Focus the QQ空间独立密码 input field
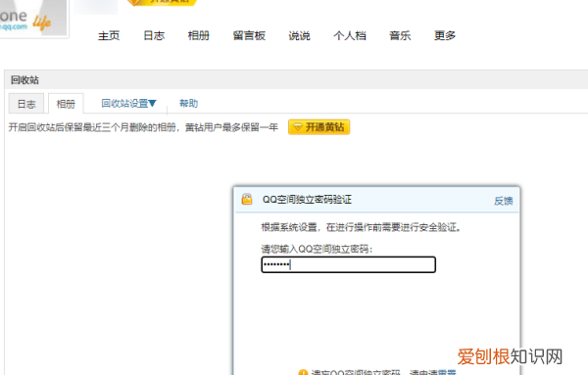Screen dimensions: 588x375 [x=348, y=265]
